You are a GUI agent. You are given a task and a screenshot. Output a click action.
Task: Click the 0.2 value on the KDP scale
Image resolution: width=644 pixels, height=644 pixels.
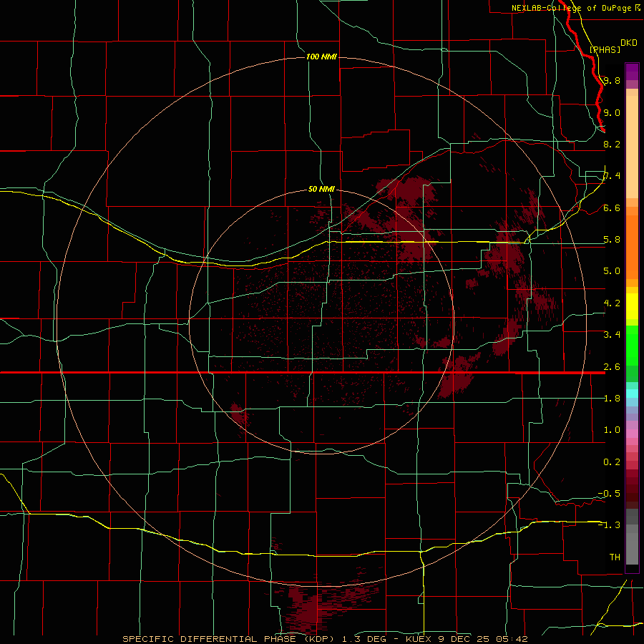612,462
